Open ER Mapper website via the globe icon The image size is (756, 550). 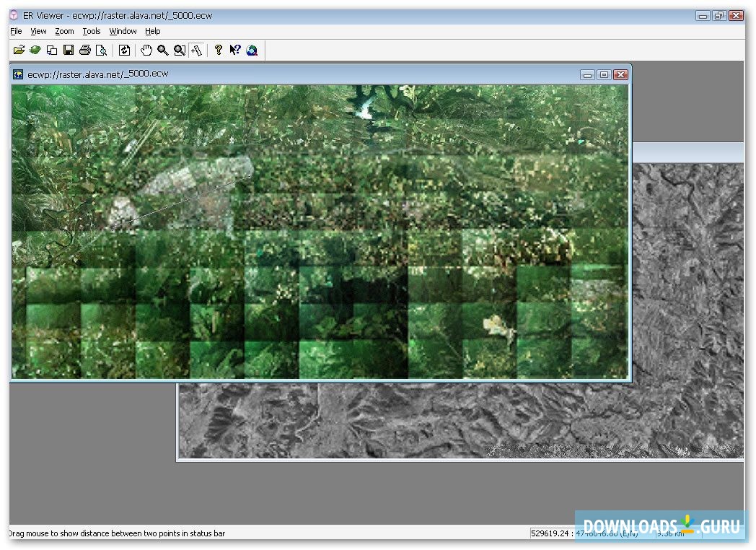tap(252, 50)
